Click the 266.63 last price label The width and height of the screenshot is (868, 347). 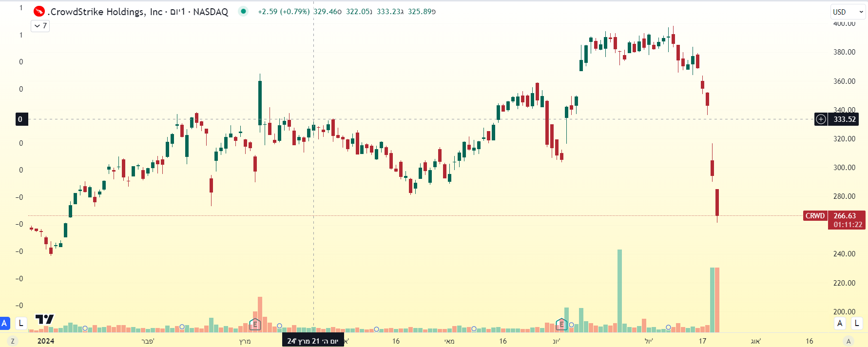point(845,215)
